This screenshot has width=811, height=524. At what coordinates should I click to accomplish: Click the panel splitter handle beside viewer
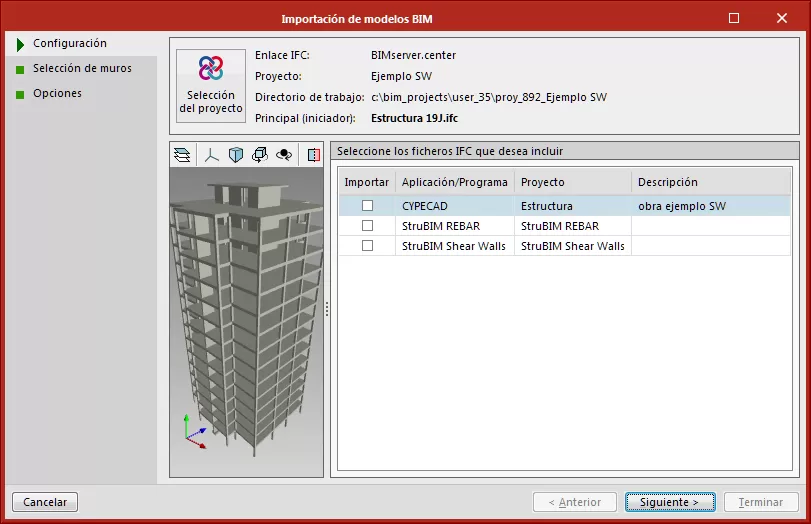[326, 310]
